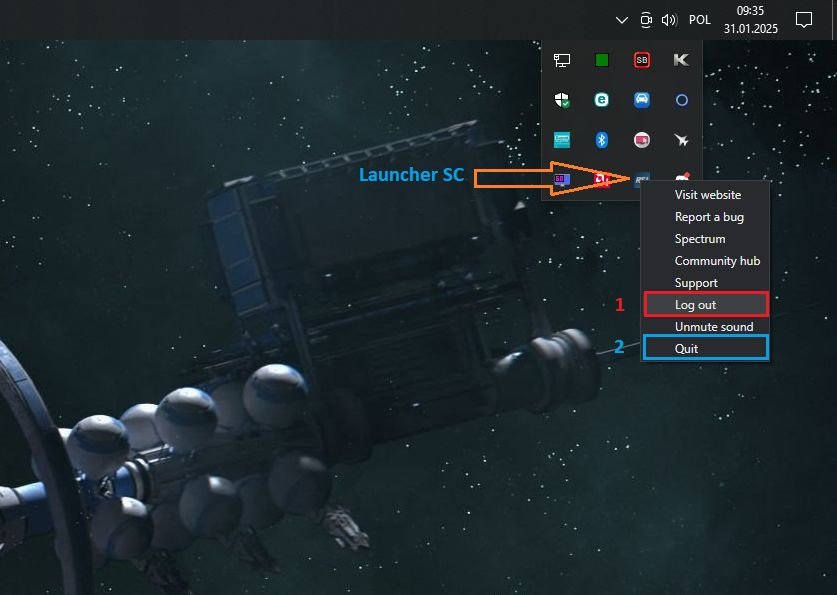The width and height of the screenshot is (837, 595).
Task: Click the pink round screen tray icon
Action: 642,140
